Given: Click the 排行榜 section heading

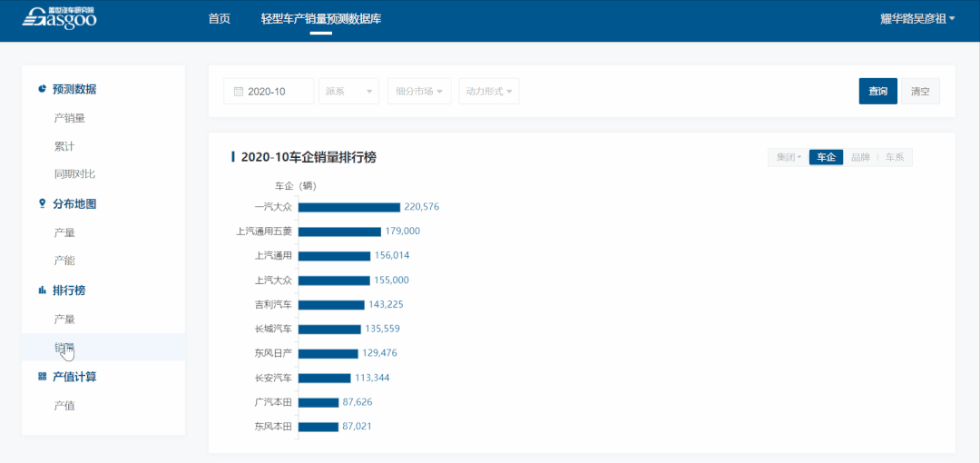Looking at the screenshot, I should (69, 291).
